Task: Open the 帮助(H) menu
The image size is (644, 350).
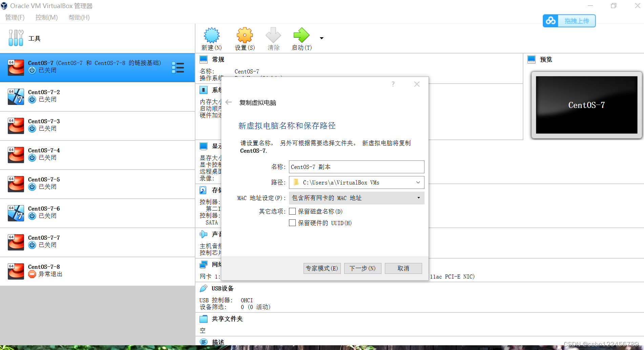Action: 79,17
